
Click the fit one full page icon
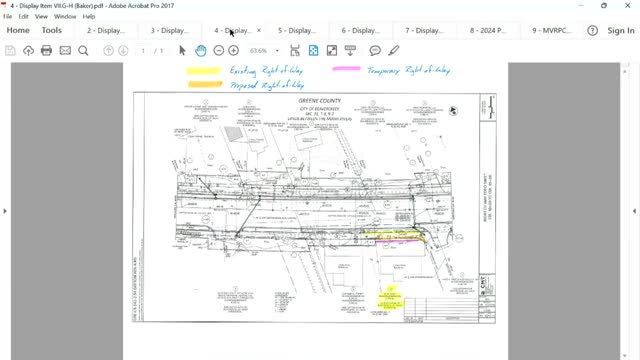coord(313,51)
